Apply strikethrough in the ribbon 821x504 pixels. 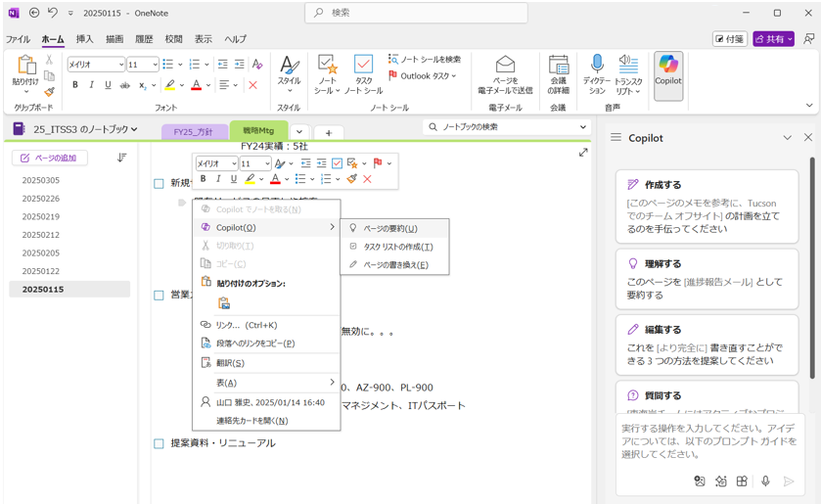tap(124, 85)
